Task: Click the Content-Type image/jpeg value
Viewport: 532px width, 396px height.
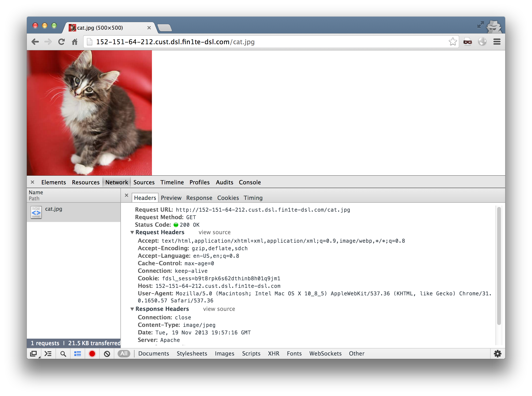Action: 199,325
